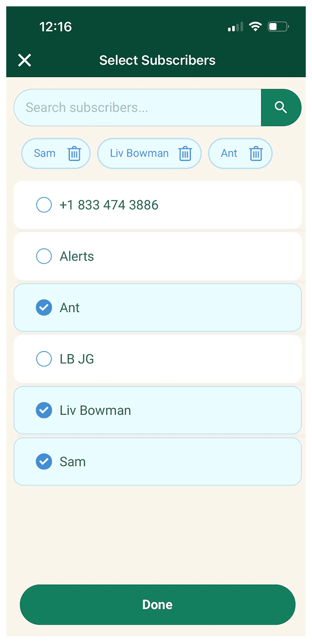Click the search magnifier icon

point(281,108)
